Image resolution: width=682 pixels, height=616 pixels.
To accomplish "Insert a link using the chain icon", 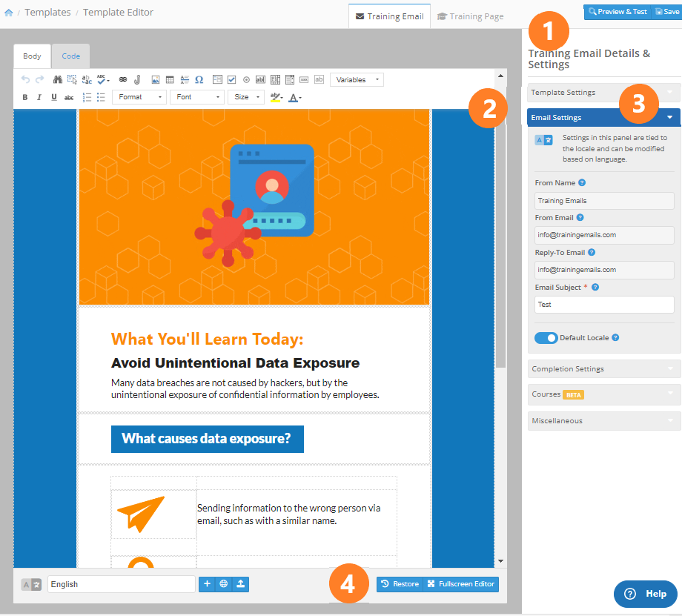I will point(123,79).
